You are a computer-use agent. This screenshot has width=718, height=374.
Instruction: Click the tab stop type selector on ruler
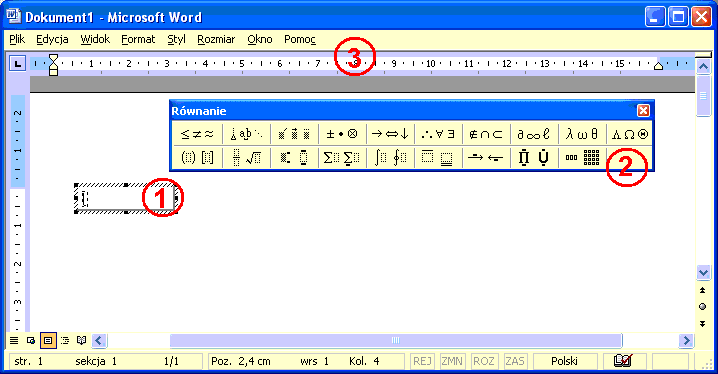pyautogui.click(x=17, y=63)
